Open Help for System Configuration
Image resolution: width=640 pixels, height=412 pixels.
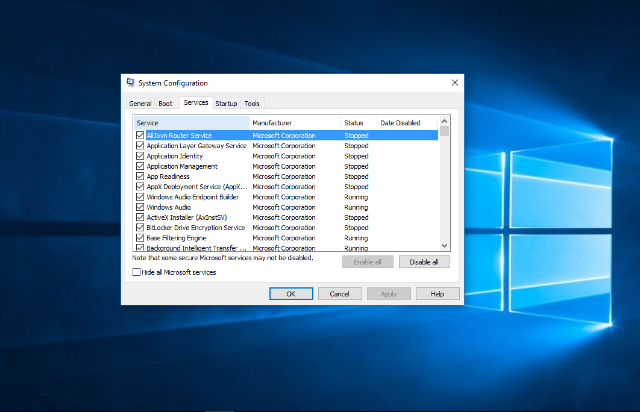[x=438, y=294]
